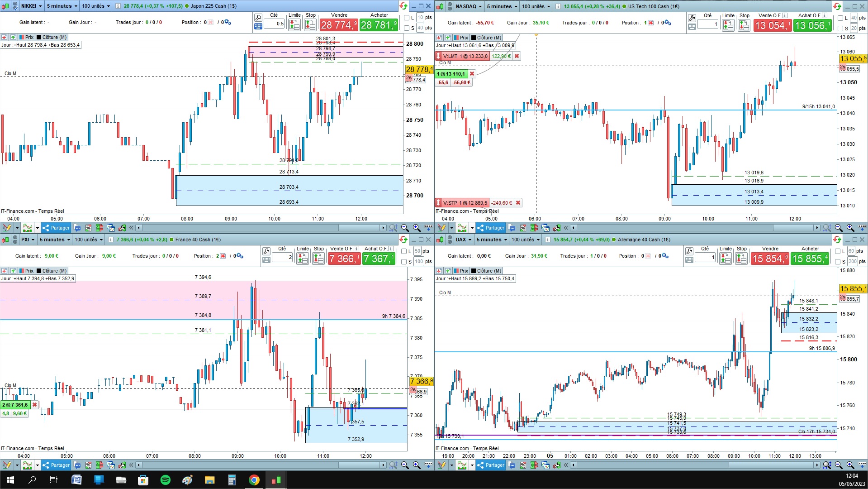Screen dimensions: 868x489
Task: Enable the L limit checkbox in NASDAQ panel
Action: (840, 18)
